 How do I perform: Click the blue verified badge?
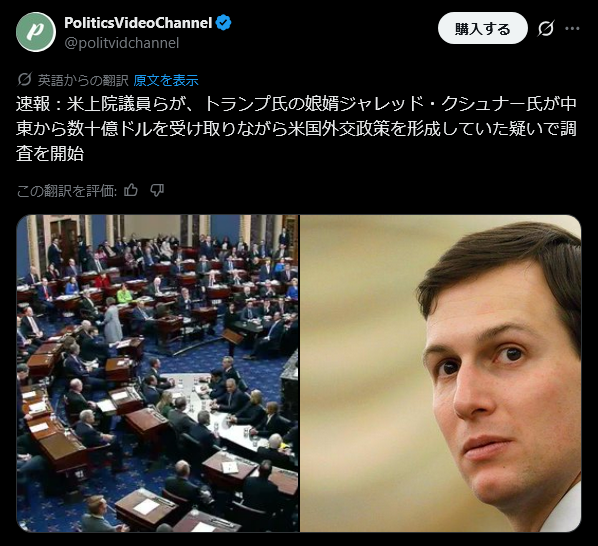(x=223, y=23)
